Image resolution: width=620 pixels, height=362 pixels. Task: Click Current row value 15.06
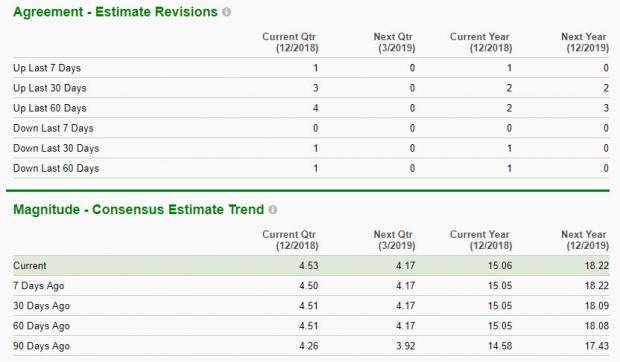click(500, 266)
